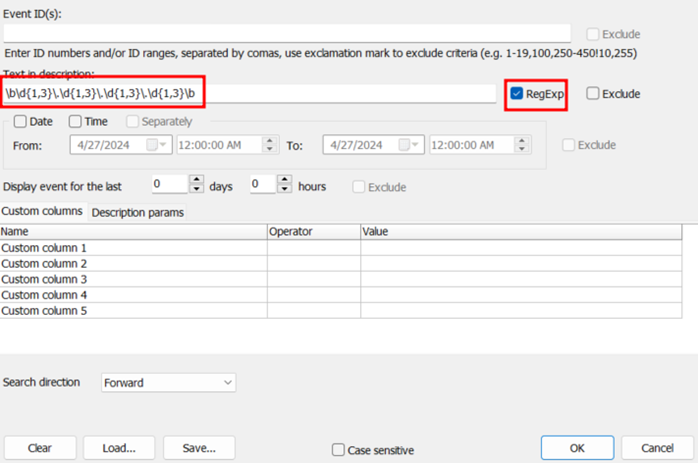
Task: Click the Cancel button
Action: pyautogui.click(x=657, y=448)
